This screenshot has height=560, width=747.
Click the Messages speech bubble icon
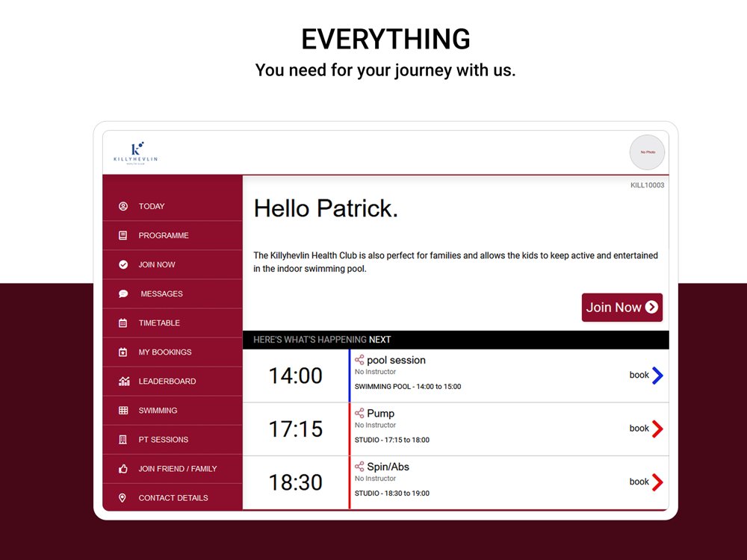[x=123, y=293]
